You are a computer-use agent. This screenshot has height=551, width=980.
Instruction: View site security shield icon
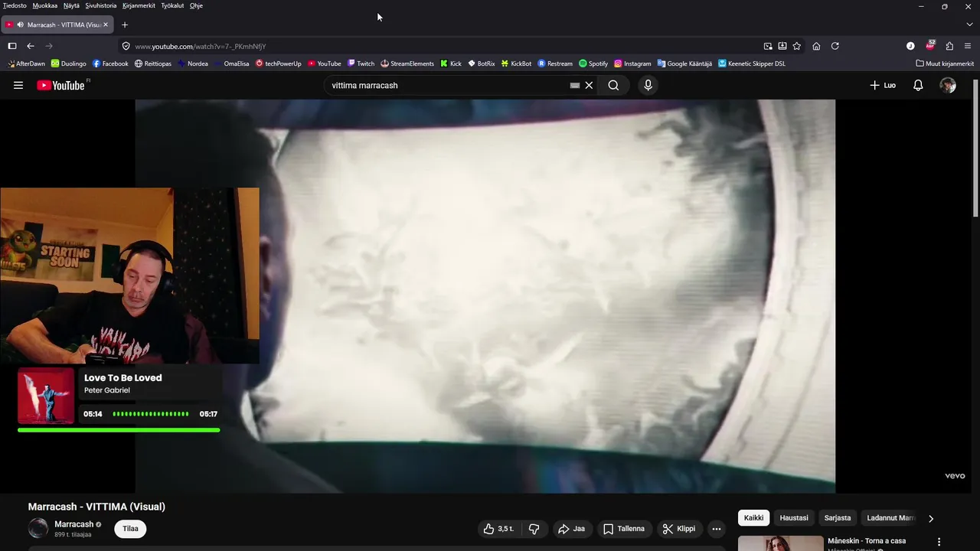126,46
